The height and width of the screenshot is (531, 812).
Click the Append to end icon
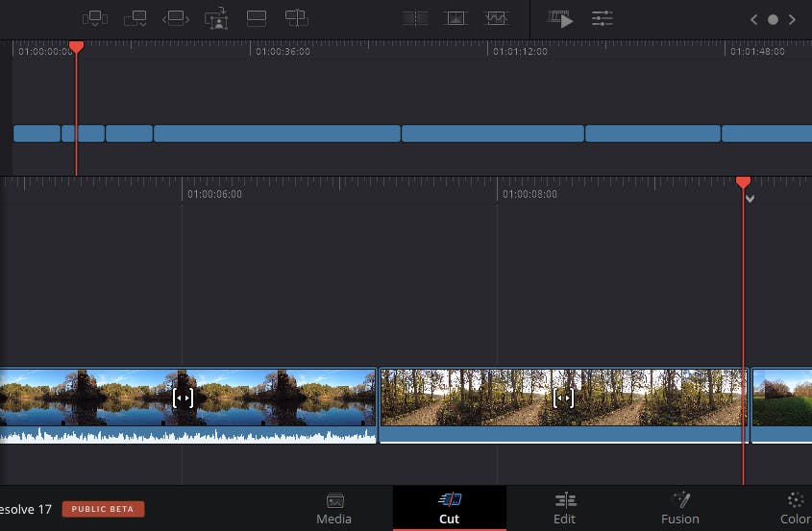[x=135, y=18]
